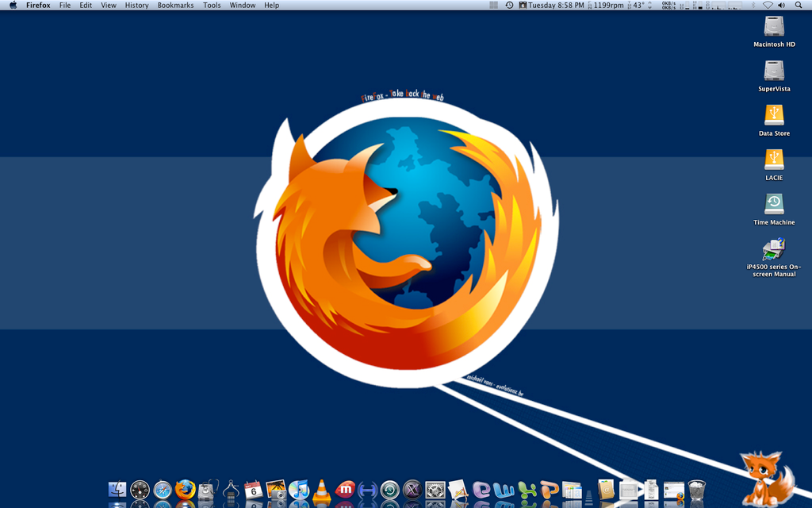The image size is (812, 508).
Task: Click the minimized Firefox window in Dock
Action: (x=674, y=489)
